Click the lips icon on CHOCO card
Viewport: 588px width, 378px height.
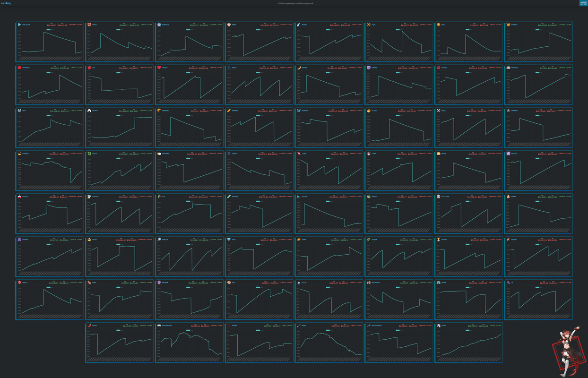click(x=439, y=68)
